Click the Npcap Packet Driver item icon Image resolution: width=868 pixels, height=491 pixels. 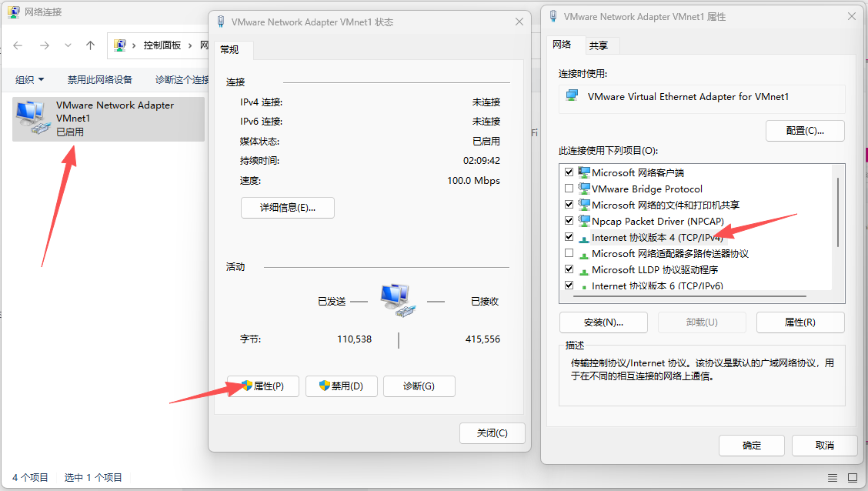tap(583, 220)
